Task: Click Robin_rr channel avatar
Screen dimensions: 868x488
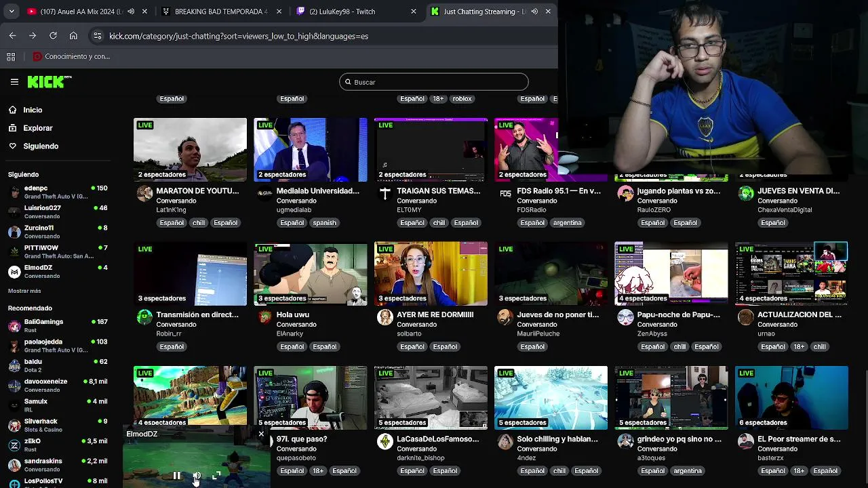Action: pyautogui.click(x=144, y=317)
